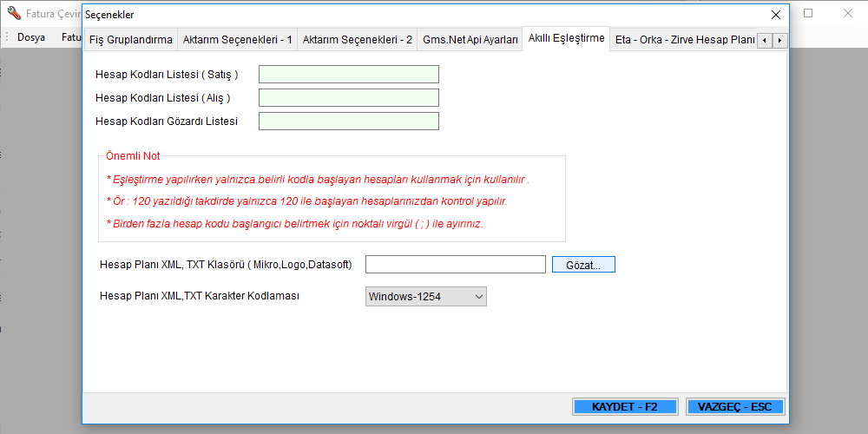Focus the Hesap Kodları Listesi (Alış) field
Screen dimensions: 868x434
pyautogui.click(x=349, y=97)
